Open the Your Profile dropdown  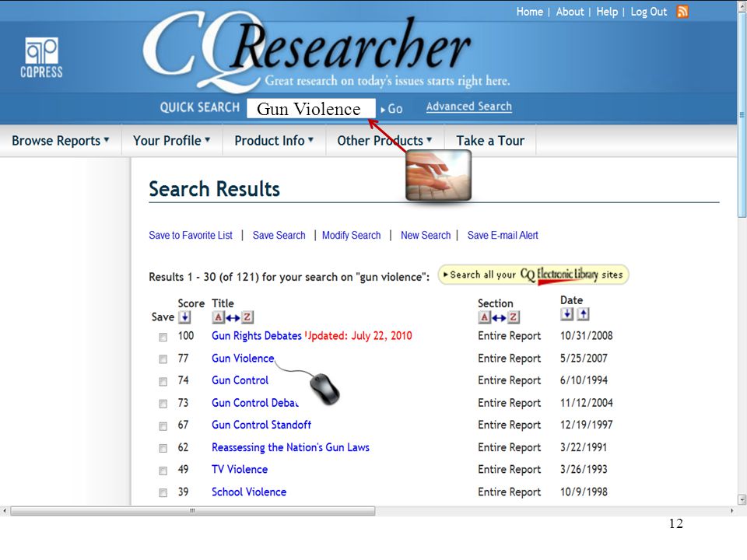(171, 141)
